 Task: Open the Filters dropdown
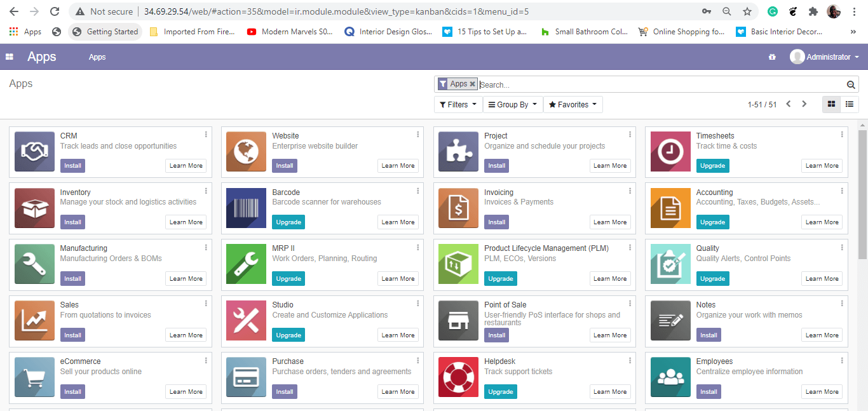pos(458,105)
